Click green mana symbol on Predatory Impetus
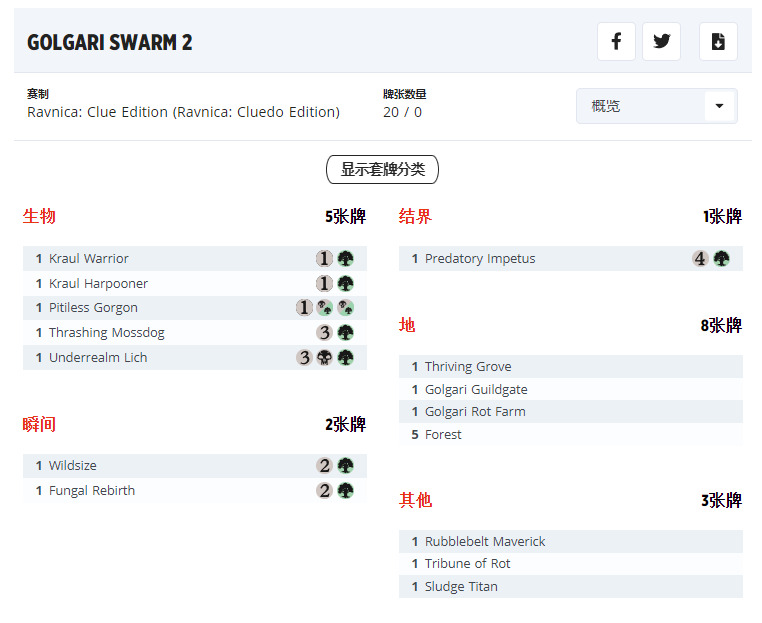The height and width of the screenshot is (623, 762). [721, 259]
